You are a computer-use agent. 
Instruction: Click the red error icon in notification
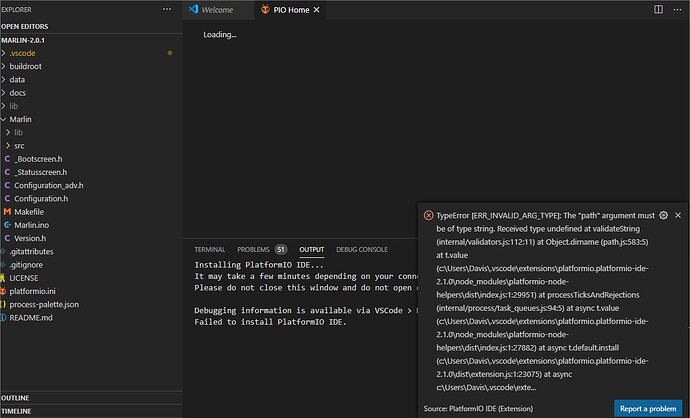pyautogui.click(x=428, y=215)
